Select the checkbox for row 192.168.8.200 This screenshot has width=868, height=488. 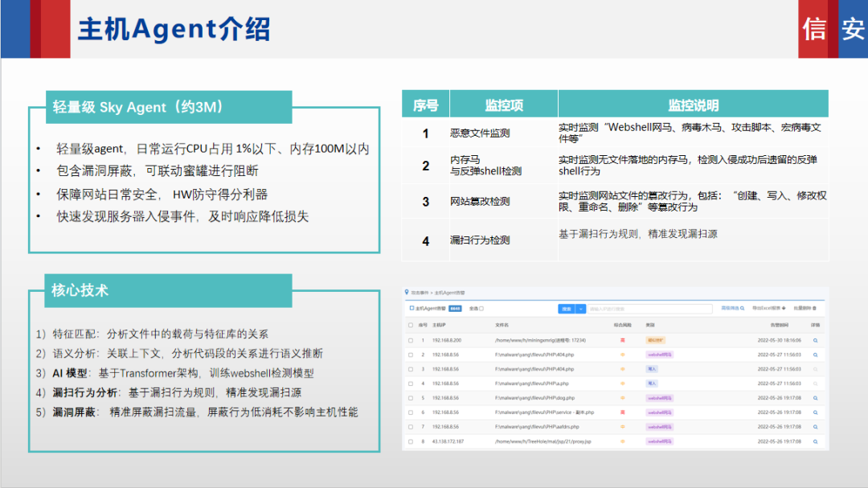(411, 340)
